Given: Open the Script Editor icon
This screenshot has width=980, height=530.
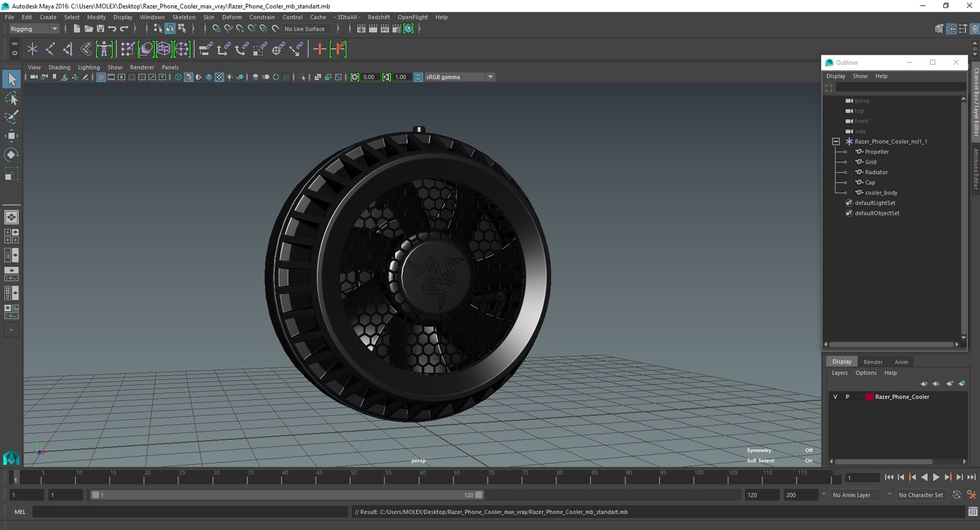Looking at the screenshot, I should (973, 512).
